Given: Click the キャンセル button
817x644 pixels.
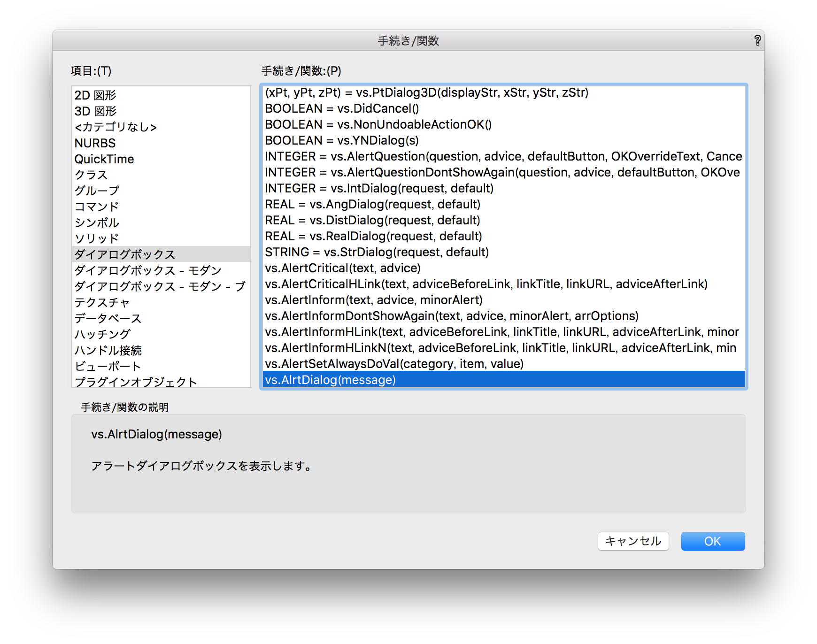Looking at the screenshot, I should pos(633,541).
